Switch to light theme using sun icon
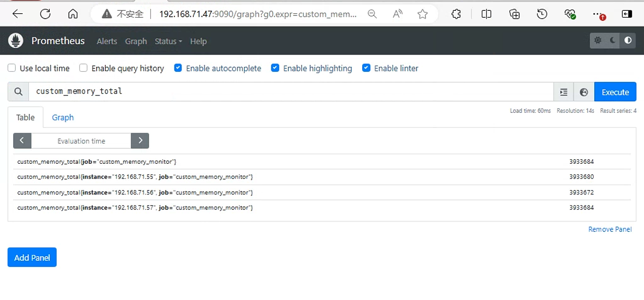 point(598,40)
